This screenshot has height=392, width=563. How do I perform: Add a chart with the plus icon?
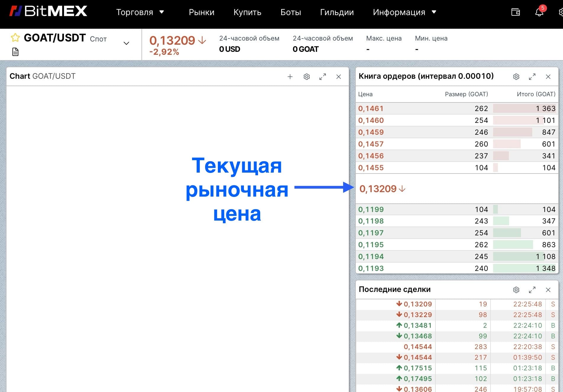click(290, 77)
